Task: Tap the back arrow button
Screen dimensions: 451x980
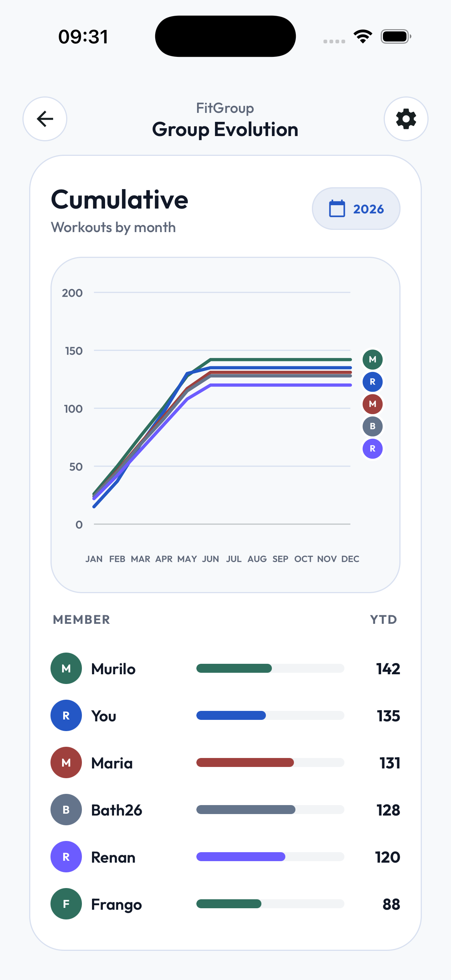Action: pos(45,119)
